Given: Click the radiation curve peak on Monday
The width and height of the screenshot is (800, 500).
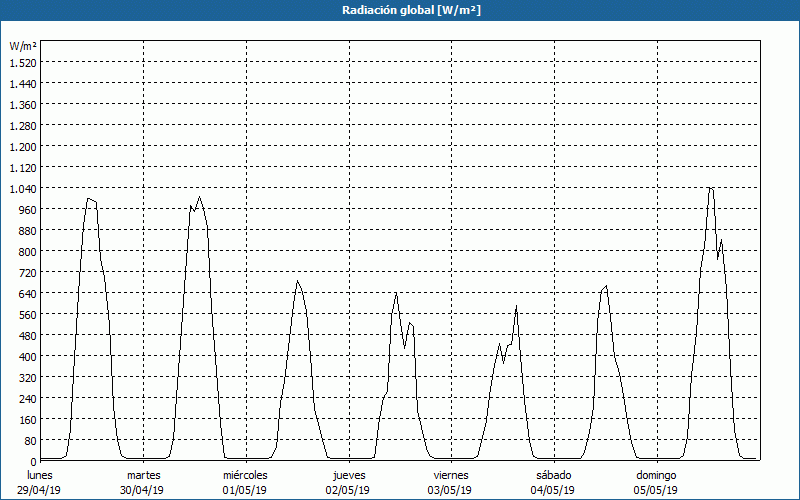Looking at the screenshot, I should [x=89, y=198].
